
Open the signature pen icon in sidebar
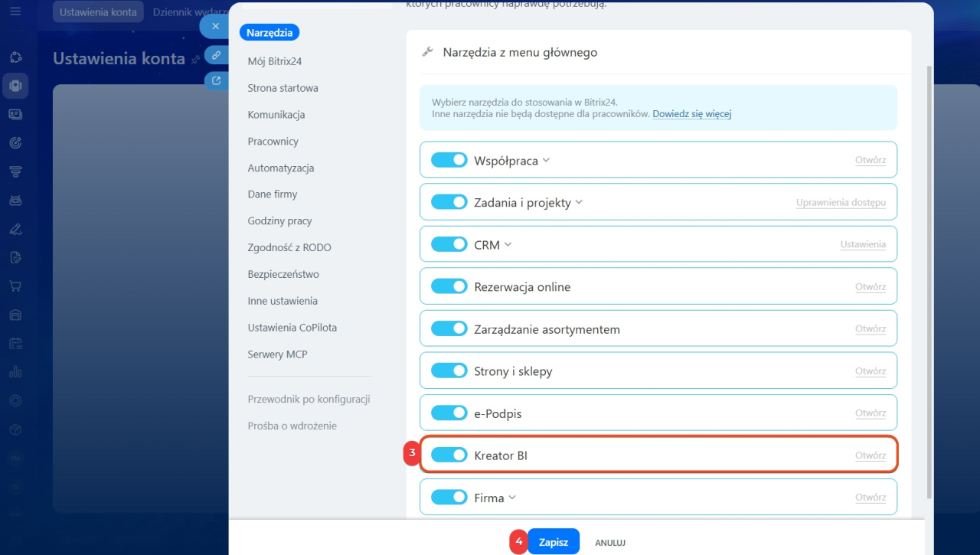click(x=15, y=228)
